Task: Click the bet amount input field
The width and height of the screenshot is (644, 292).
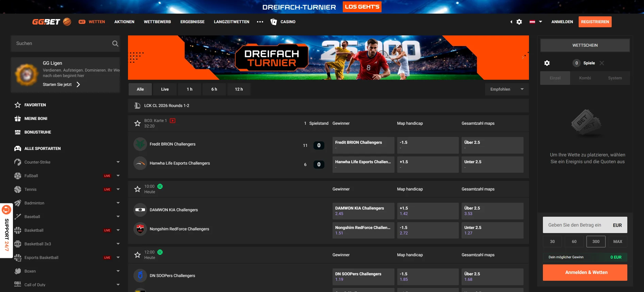Action: coord(585,225)
